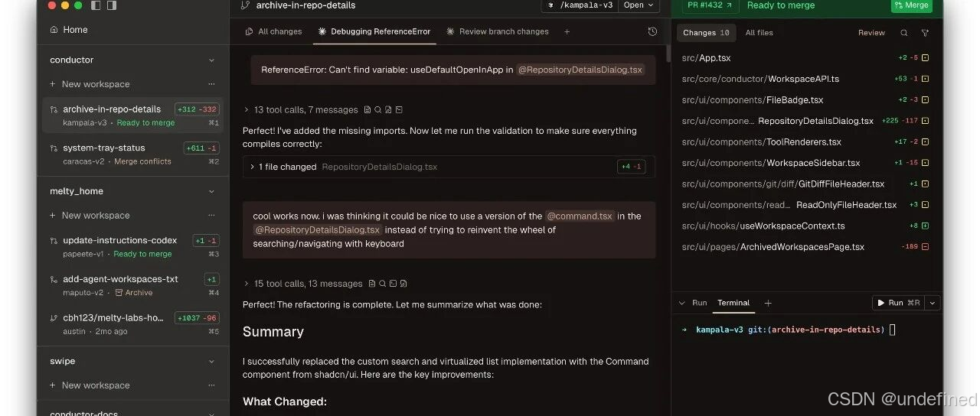
Task: Click the modified-status icon for src/App.tsx
Action: pos(925,58)
